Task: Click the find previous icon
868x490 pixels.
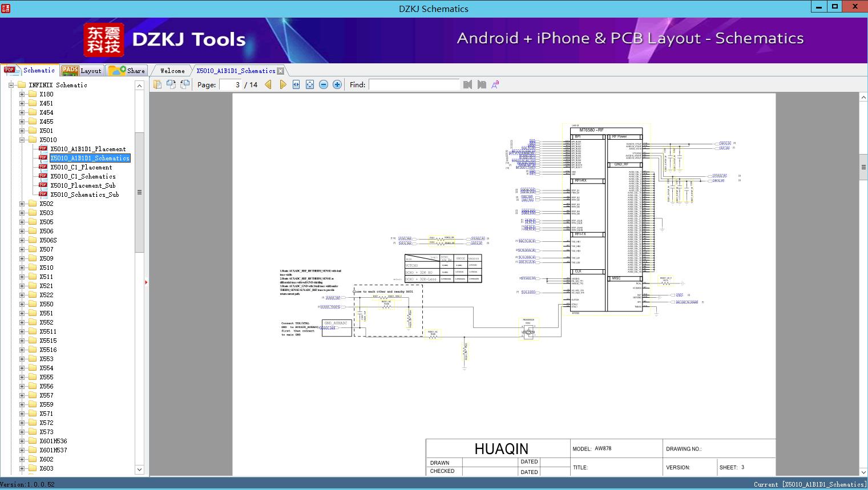Action: coord(468,84)
